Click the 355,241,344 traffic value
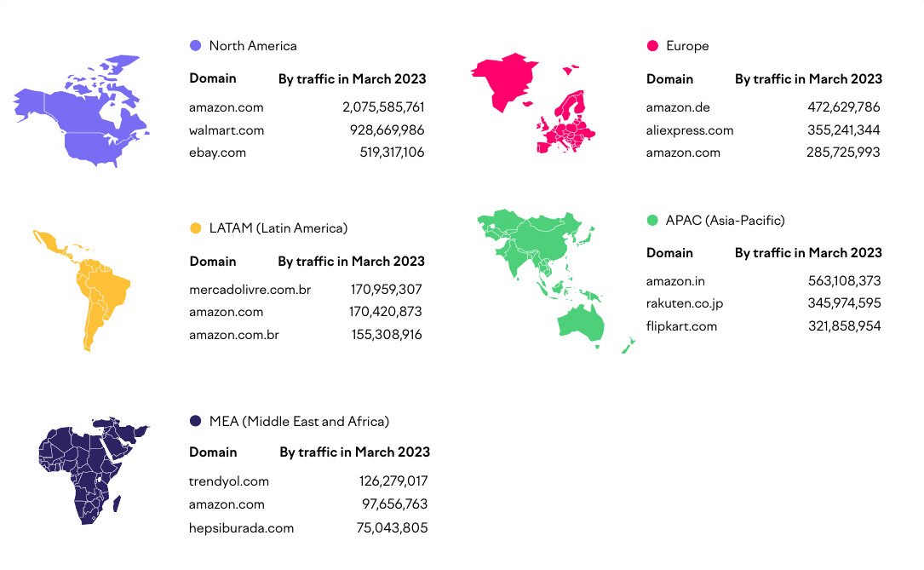Screen dimensions: 924x570 coord(844,130)
